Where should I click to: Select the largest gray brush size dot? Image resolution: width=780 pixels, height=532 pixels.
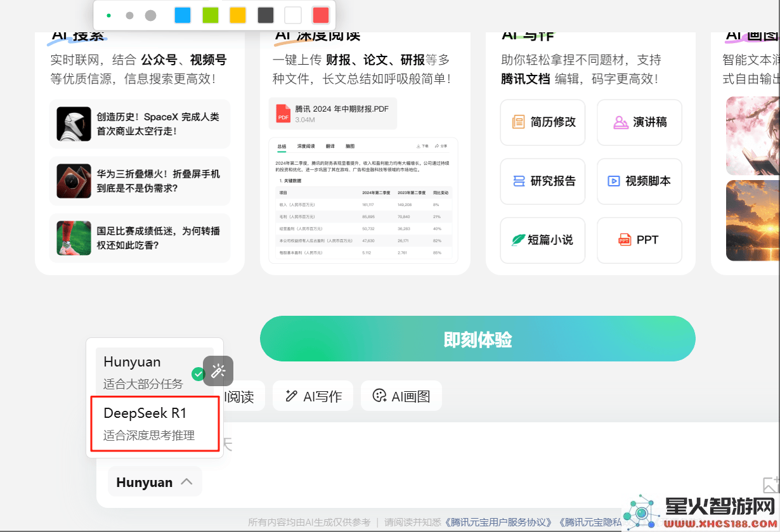click(150, 15)
